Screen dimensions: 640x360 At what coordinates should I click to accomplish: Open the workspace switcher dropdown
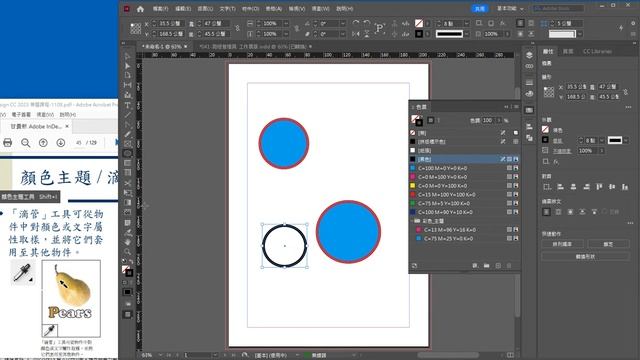(510, 9)
